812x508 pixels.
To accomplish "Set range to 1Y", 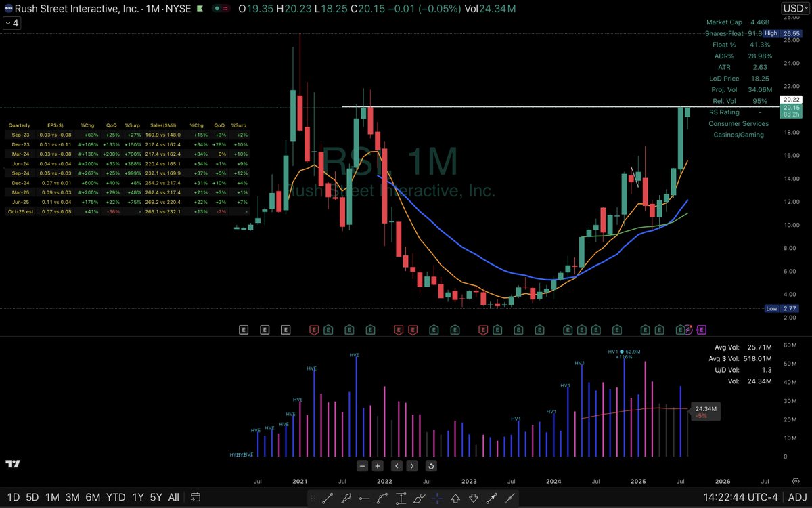I will coord(138,497).
